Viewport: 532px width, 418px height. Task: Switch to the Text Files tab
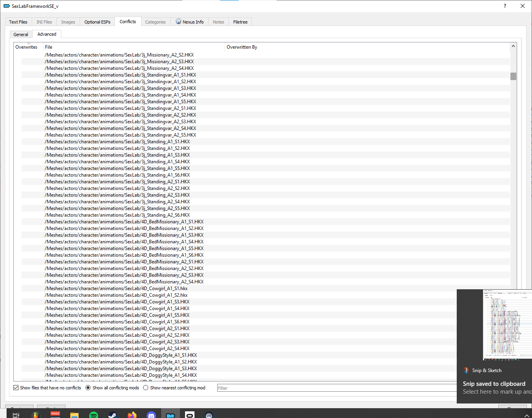pos(18,22)
